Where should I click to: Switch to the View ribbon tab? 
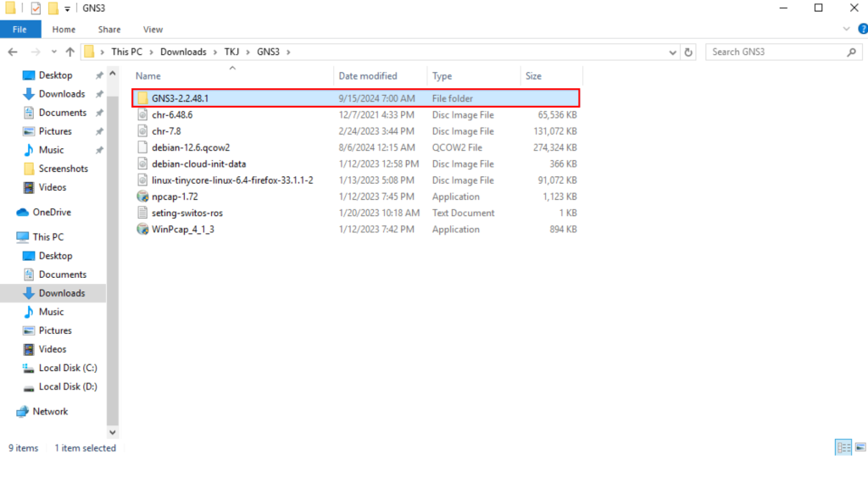point(153,29)
